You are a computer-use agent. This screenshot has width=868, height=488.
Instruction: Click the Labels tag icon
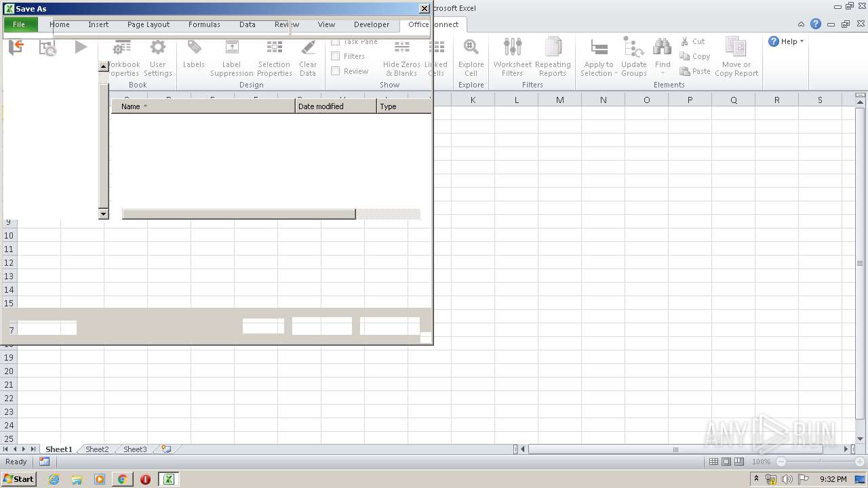194,48
